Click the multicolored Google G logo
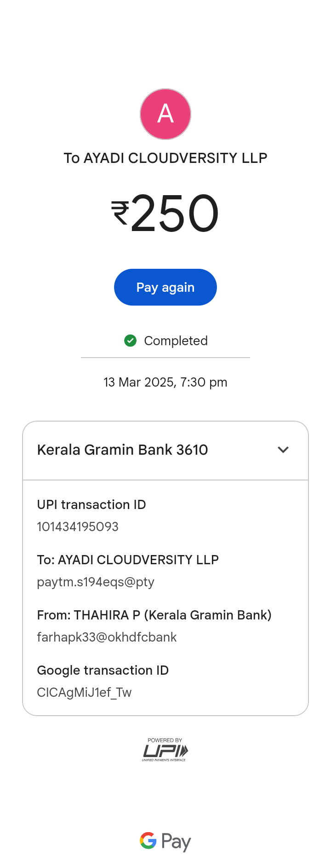 [x=148, y=840]
